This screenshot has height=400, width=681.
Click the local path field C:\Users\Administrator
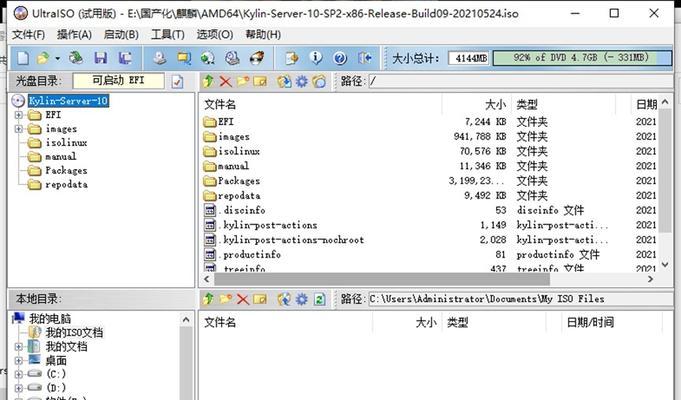point(520,299)
